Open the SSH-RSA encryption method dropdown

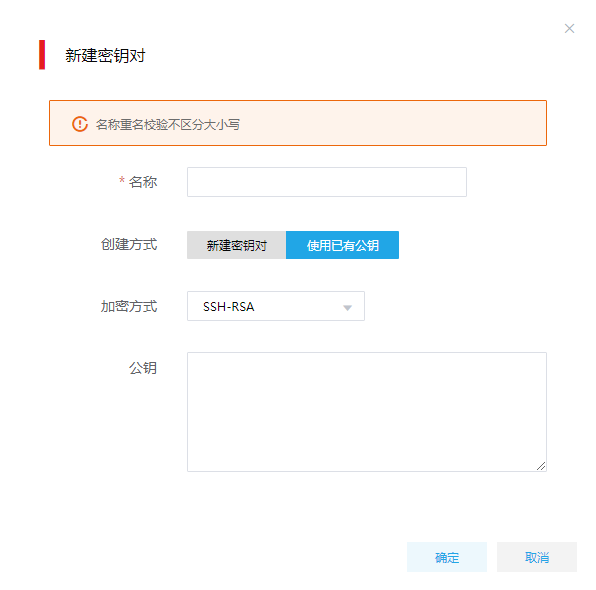tap(276, 306)
